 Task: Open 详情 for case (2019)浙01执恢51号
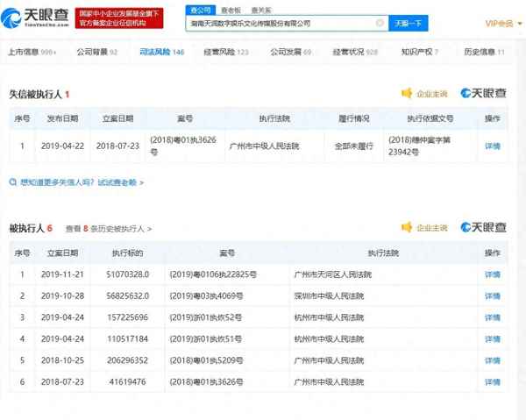tap(493, 339)
